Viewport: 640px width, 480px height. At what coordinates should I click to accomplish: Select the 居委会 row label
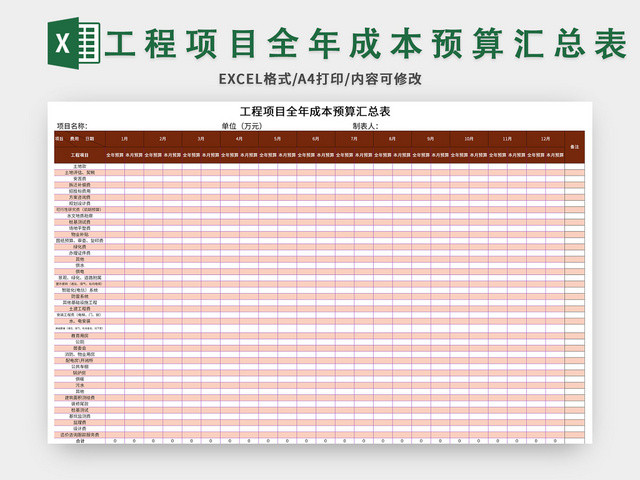point(80,348)
